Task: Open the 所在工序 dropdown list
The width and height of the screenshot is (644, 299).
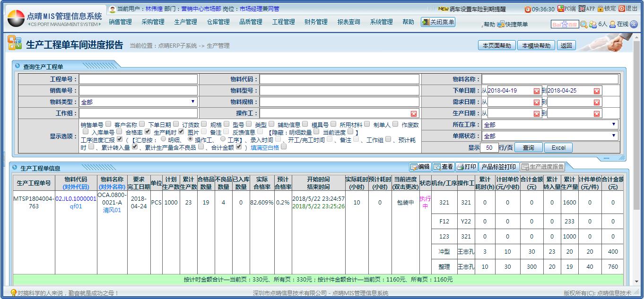Action: [x=614, y=125]
